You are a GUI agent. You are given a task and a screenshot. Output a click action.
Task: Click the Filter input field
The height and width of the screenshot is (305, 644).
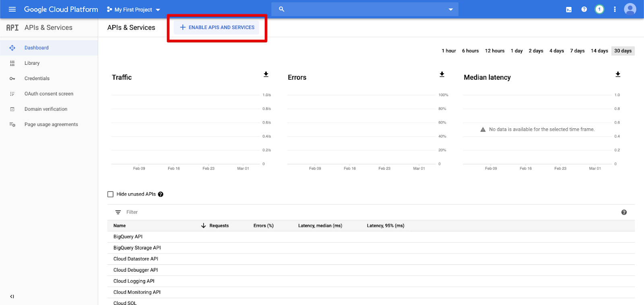[242, 212]
